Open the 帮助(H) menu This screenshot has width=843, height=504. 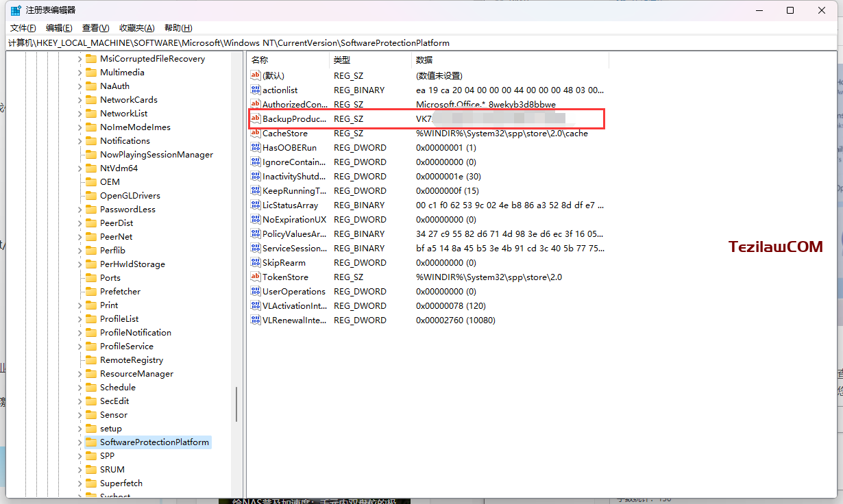(x=178, y=28)
